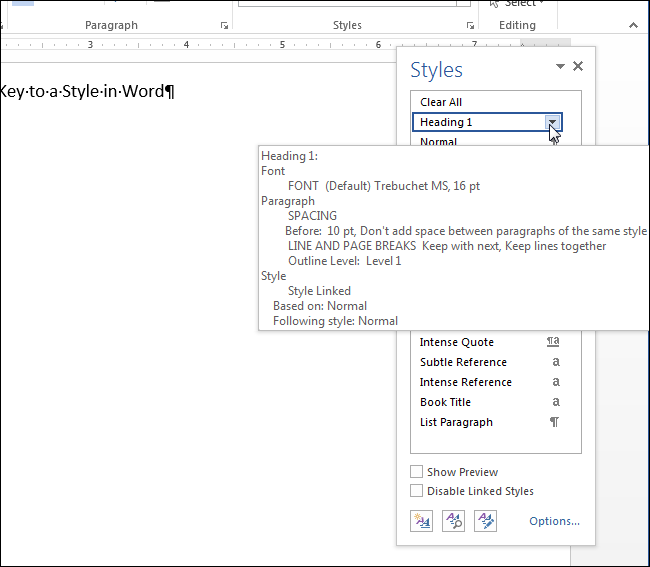Apply the Subtle Reference style
Image resolution: width=650 pixels, height=567 pixels.
tap(463, 362)
